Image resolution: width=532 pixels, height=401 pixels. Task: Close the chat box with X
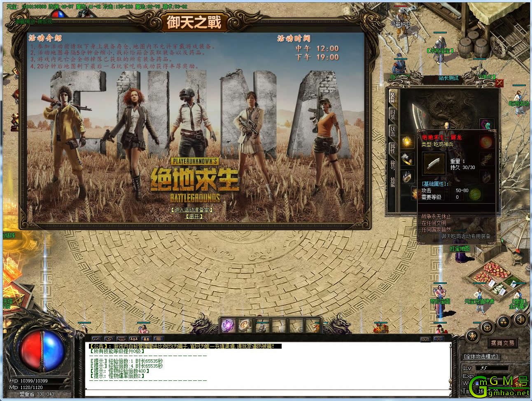(x=438, y=340)
